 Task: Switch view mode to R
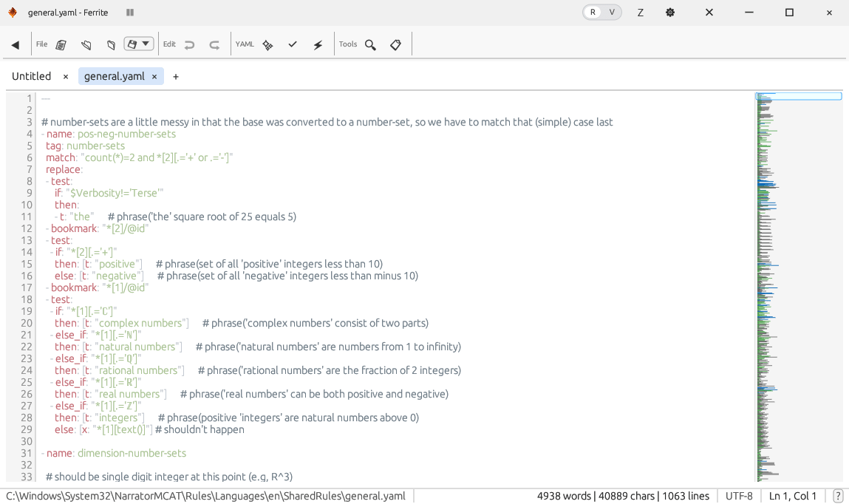(593, 13)
